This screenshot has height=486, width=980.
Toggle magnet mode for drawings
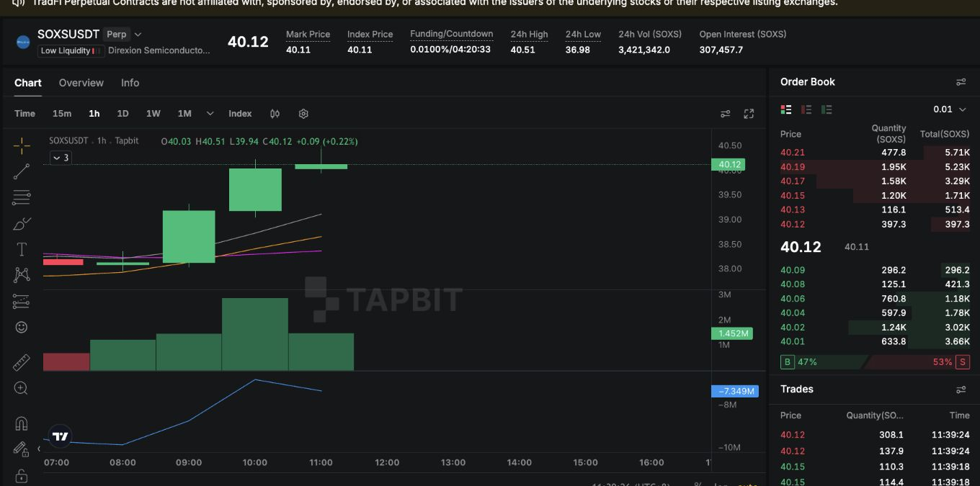tap(22, 423)
